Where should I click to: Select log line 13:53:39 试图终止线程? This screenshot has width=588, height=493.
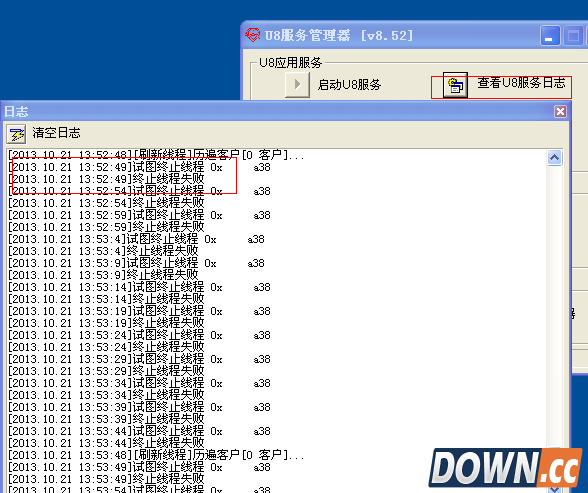(x=139, y=407)
